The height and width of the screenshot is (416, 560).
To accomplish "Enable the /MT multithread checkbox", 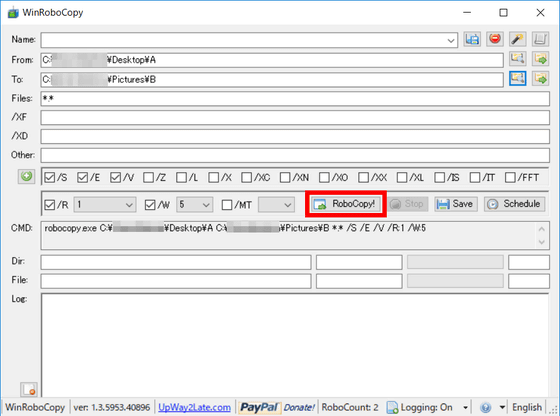I will click(227, 205).
